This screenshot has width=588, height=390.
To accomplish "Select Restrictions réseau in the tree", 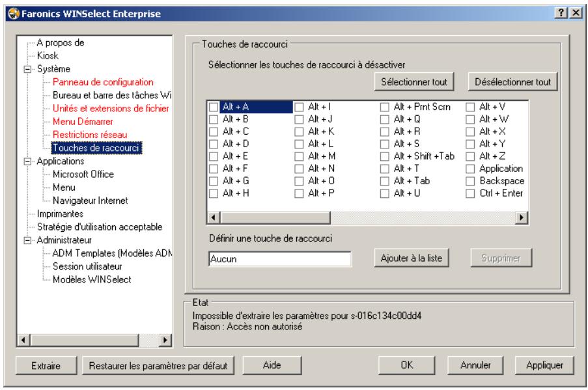I will click(x=90, y=135).
